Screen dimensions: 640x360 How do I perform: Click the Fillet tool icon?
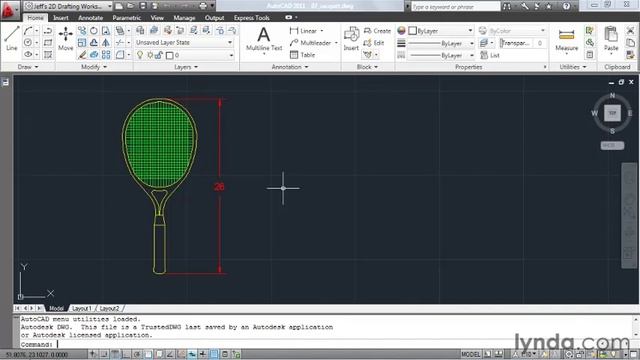pos(120,55)
